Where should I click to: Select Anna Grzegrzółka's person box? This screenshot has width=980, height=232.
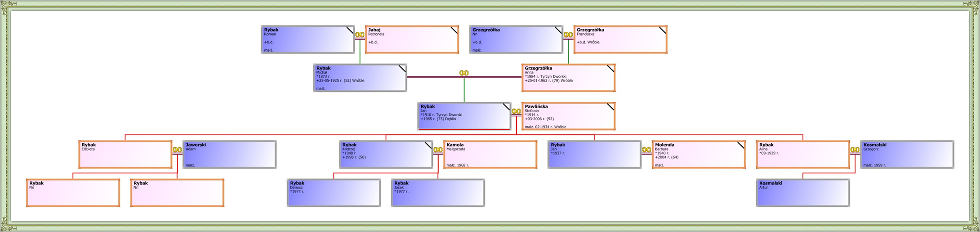(x=568, y=78)
